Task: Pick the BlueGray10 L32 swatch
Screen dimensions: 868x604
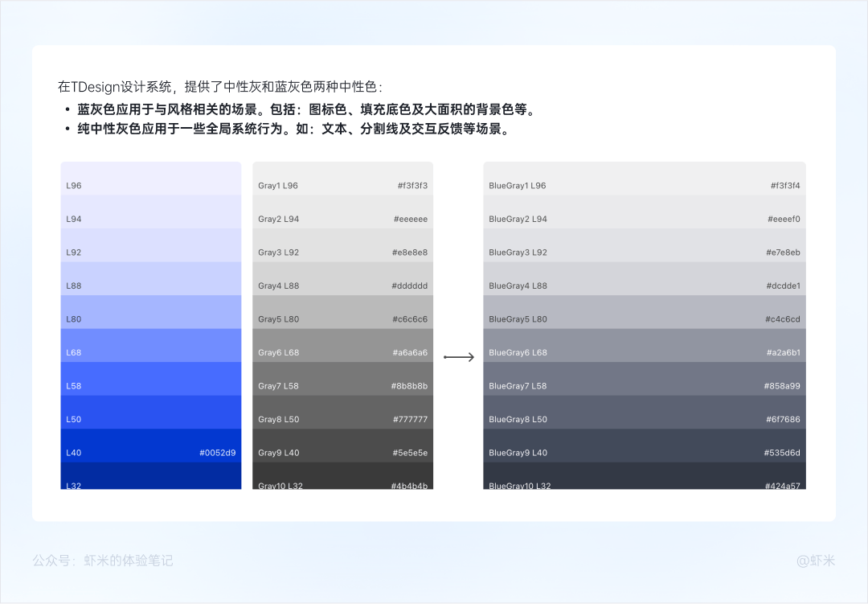Action: pyautogui.click(x=645, y=476)
